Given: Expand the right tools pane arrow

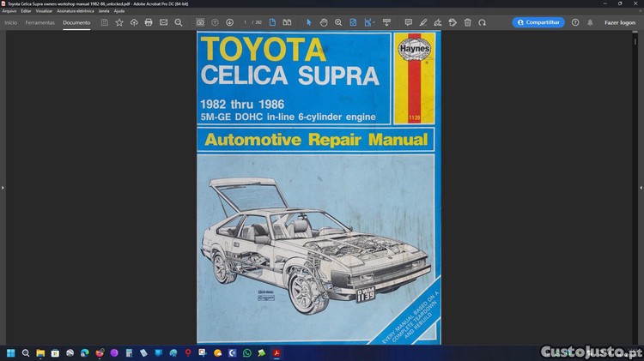Looking at the screenshot, I should tap(641, 187).
